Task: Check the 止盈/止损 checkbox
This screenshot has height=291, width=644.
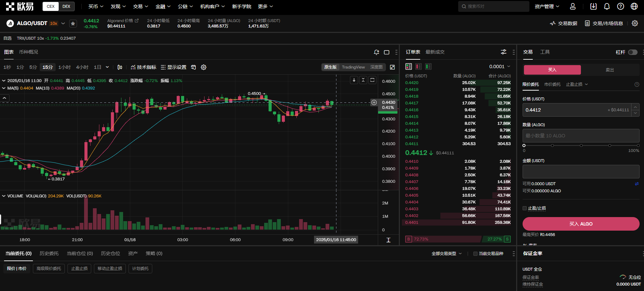Action: point(525,208)
